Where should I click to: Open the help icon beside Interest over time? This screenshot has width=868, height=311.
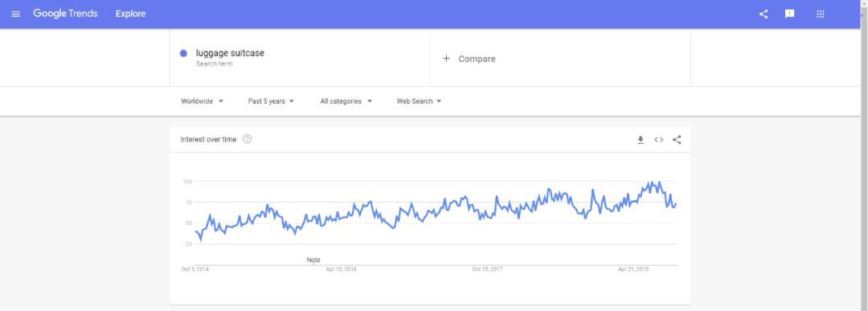(x=248, y=140)
